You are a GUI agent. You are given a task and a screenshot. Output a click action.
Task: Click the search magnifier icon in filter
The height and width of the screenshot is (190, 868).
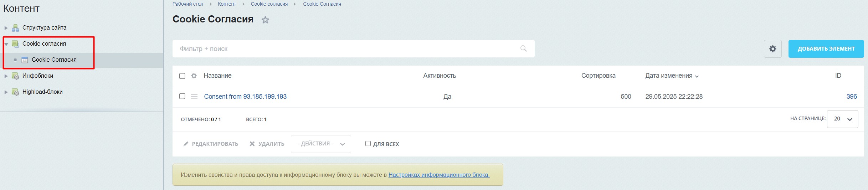point(523,48)
